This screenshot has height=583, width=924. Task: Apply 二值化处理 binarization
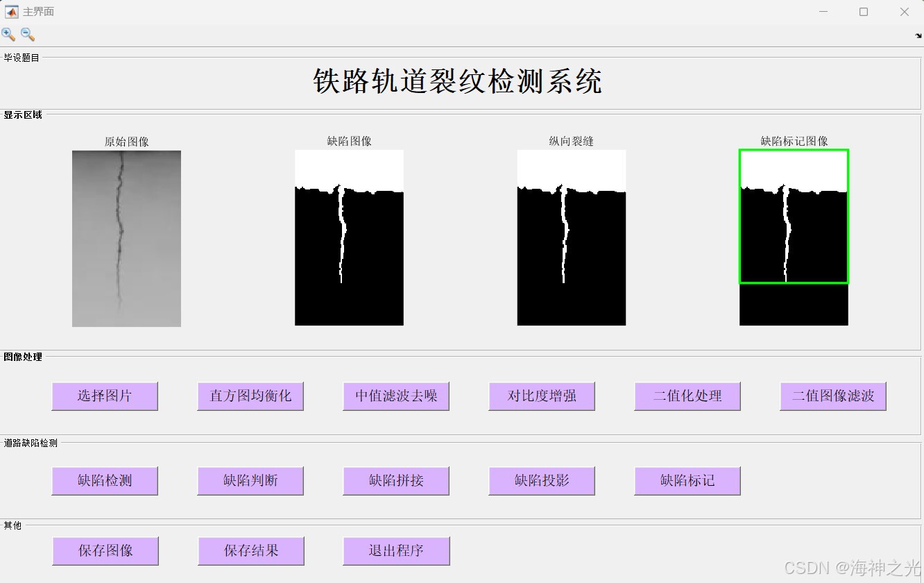click(687, 396)
